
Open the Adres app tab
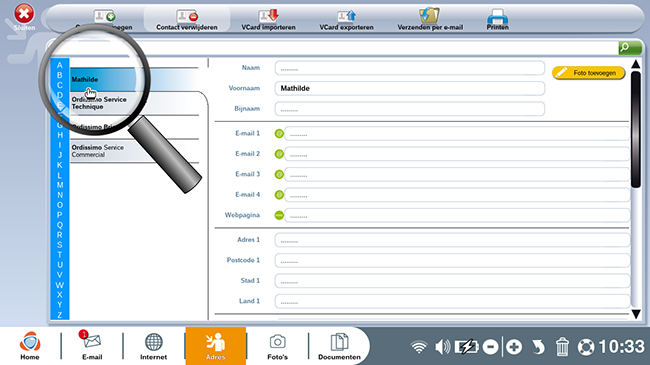coord(216,346)
